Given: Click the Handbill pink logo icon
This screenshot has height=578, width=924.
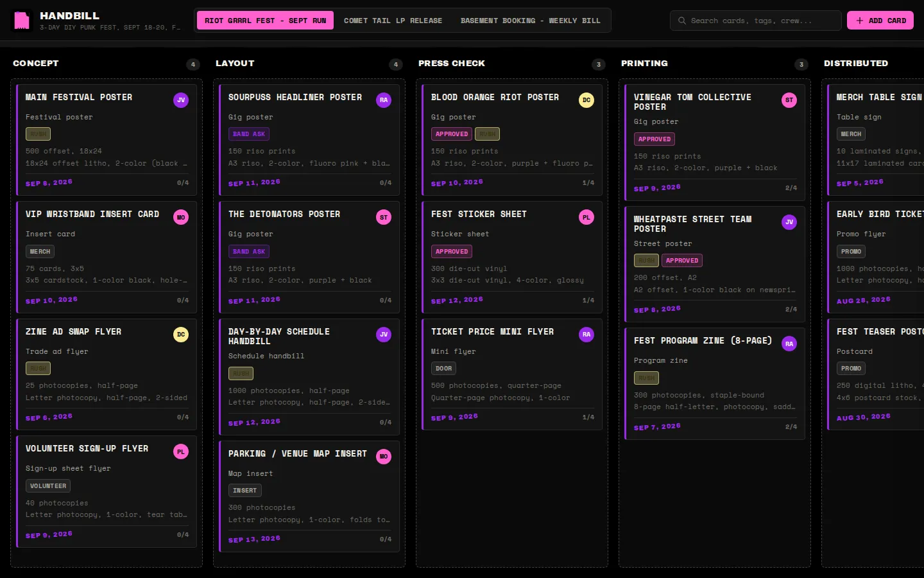Looking at the screenshot, I should coord(22,21).
